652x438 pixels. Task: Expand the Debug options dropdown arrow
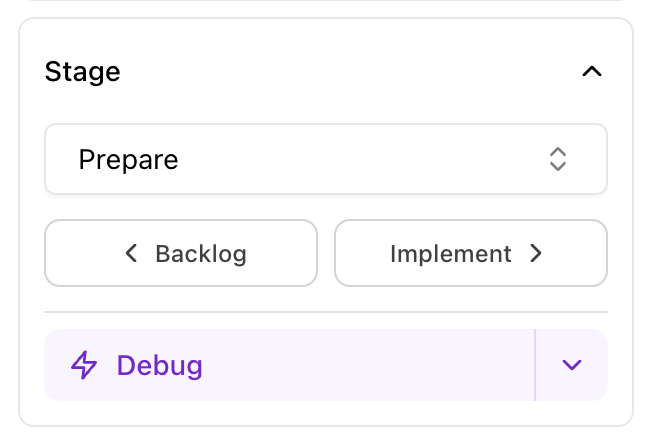(571, 365)
